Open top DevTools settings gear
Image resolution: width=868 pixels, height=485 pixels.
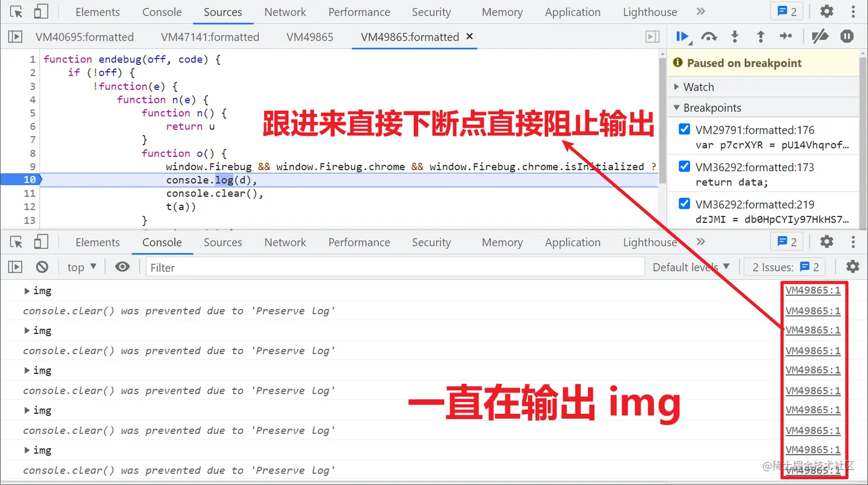tap(827, 11)
